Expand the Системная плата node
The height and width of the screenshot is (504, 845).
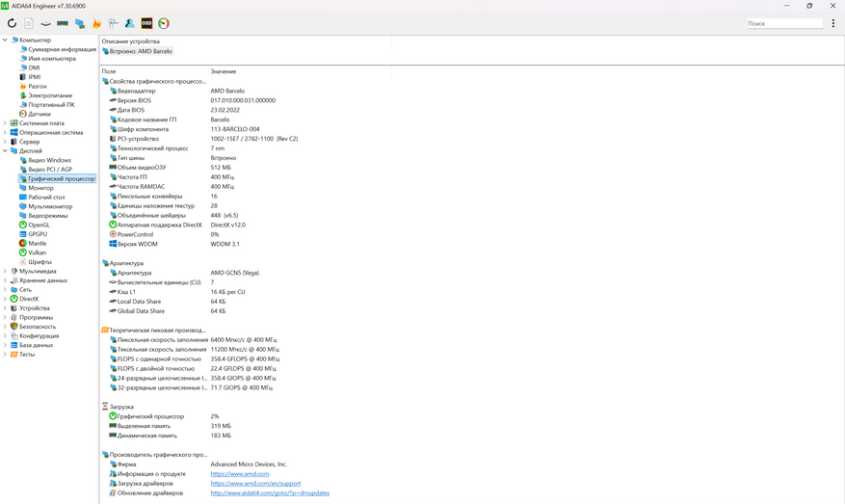pos(5,123)
